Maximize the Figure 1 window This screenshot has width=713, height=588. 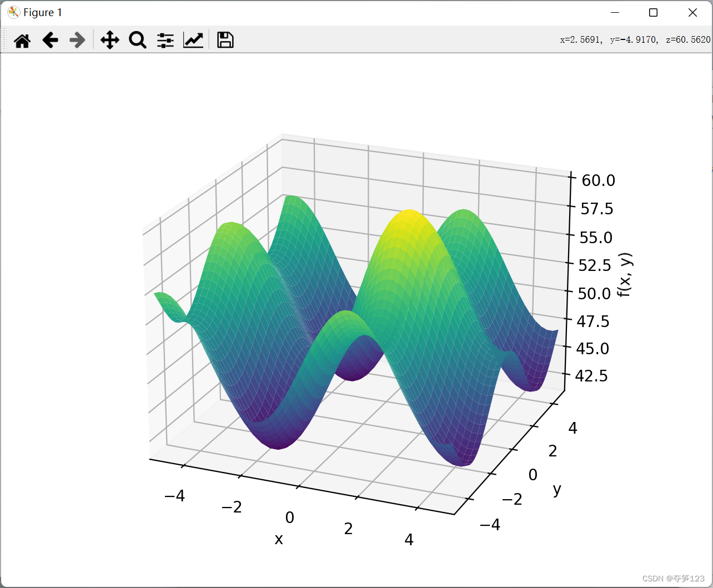(x=654, y=13)
